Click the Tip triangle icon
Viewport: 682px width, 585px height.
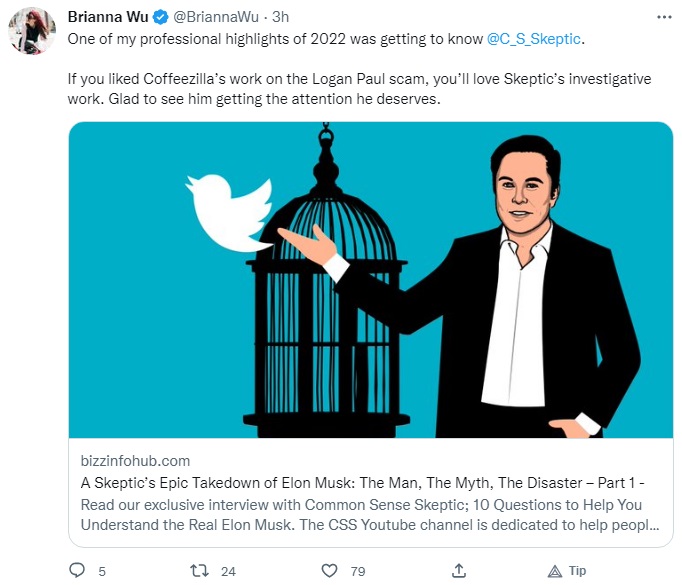click(555, 571)
